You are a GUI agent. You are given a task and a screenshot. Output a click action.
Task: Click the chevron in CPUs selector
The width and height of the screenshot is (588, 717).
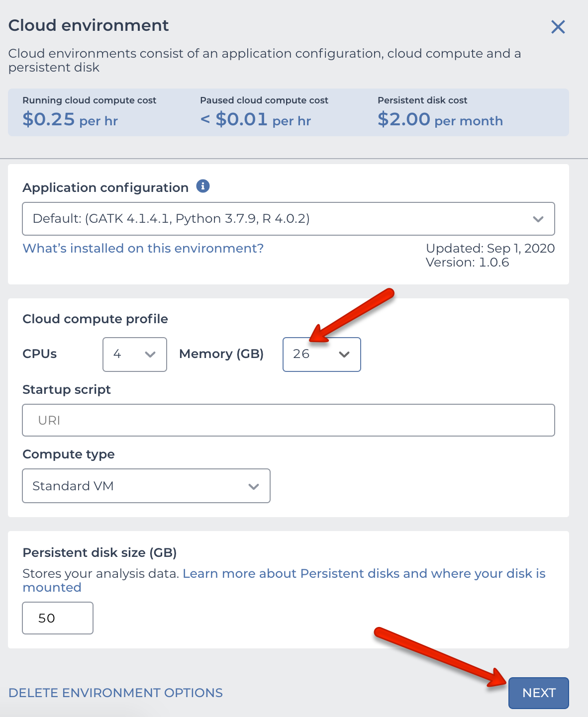150,355
